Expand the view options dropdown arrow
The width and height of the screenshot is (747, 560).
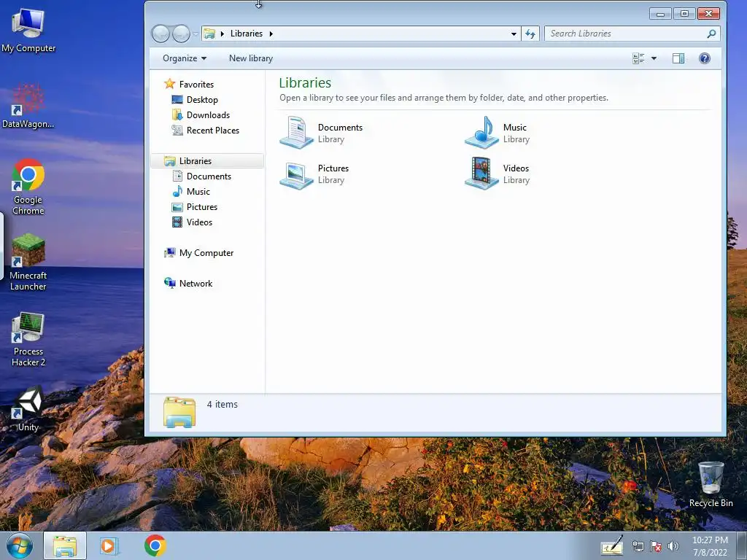tap(654, 58)
